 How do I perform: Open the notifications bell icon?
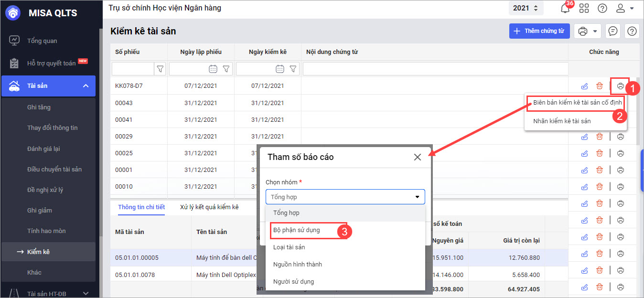coord(565,8)
